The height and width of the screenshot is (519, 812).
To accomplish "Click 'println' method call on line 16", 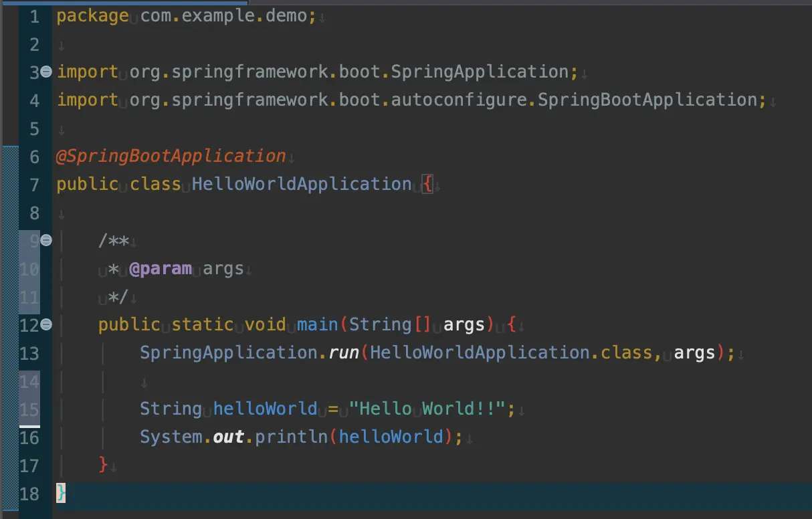I will click(x=291, y=437).
